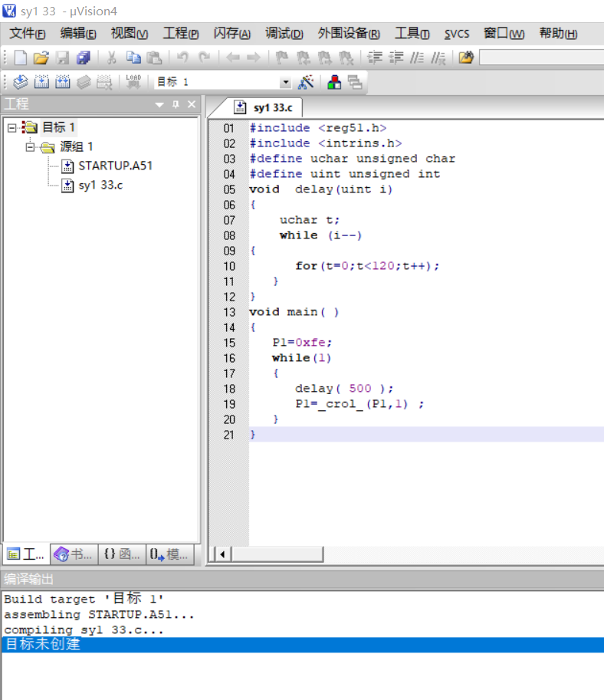Viewport: 604px width, 700px height.
Task: Click line number 15 in the gutter
Action: click(x=229, y=343)
